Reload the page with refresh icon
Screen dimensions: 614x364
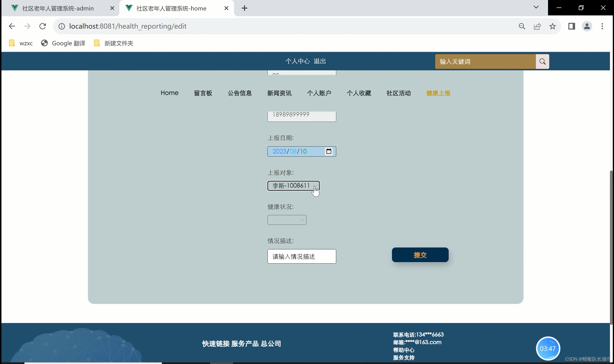click(43, 26)
